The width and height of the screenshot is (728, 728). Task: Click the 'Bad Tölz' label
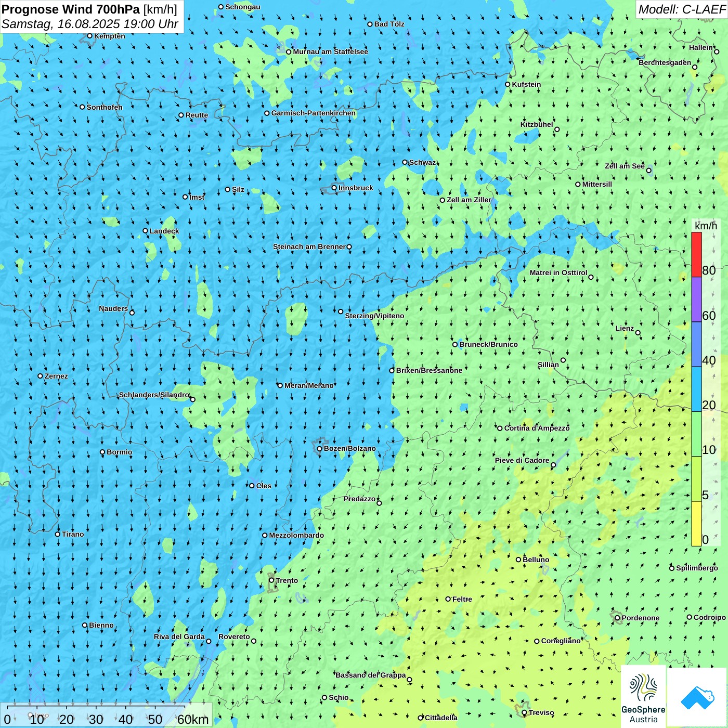coord(389,24)
